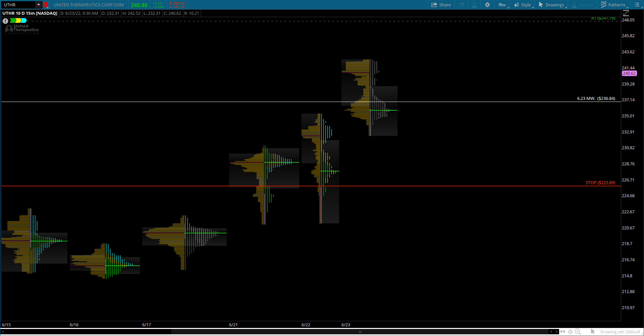Open chart settings gear icon
644x336 pixels.
coord(487,5)
